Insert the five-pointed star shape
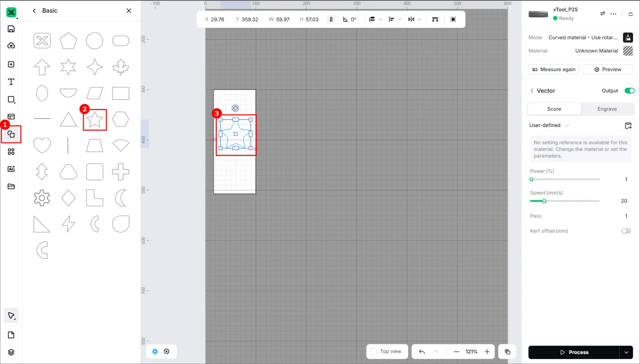 click(95, 120)
